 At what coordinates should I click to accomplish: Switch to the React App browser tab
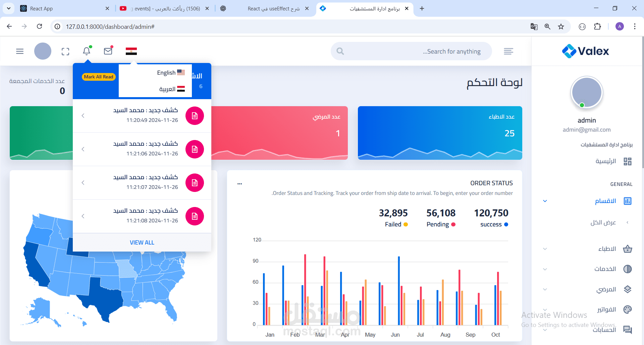coord(65,8)
